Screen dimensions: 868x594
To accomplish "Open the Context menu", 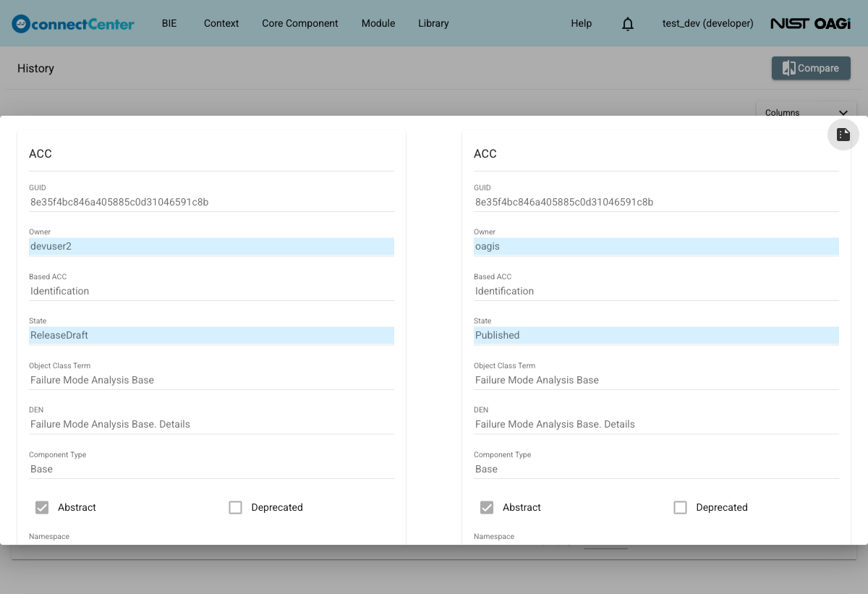I will 221,23.
